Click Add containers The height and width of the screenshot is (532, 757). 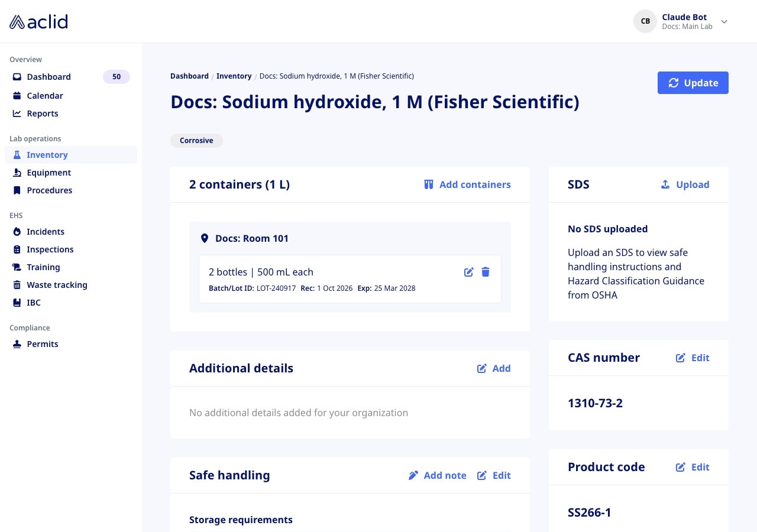467,184
